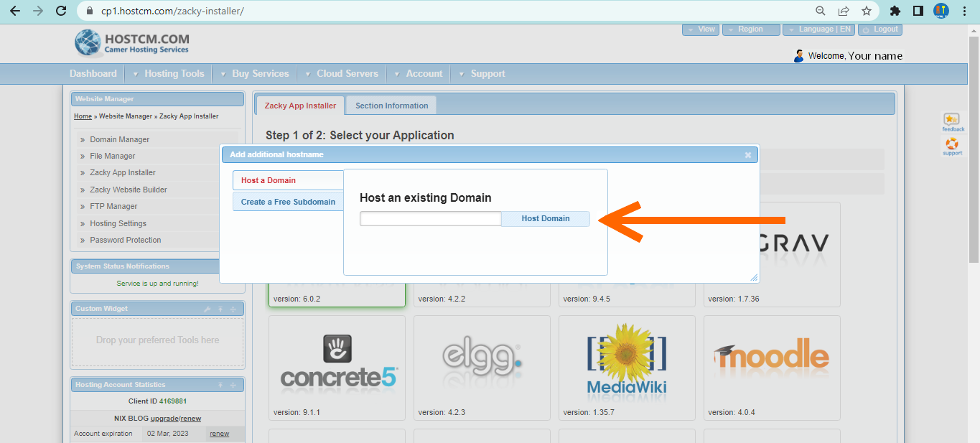Collapse the Hosting Account Statistics panel arrow
The image size is (980, 443).
pyautogui.click(x=220, y=385)
